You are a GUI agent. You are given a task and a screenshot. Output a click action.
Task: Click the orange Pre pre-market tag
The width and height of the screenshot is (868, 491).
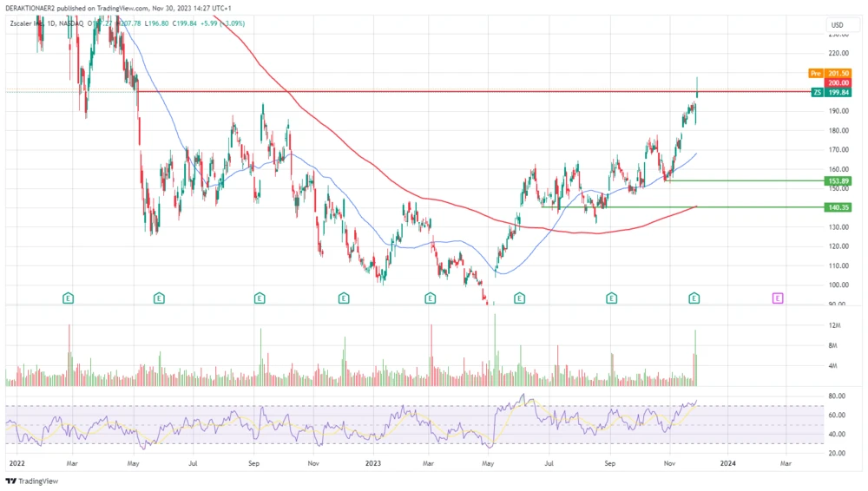pyautogui.click(x=816, y=73)
